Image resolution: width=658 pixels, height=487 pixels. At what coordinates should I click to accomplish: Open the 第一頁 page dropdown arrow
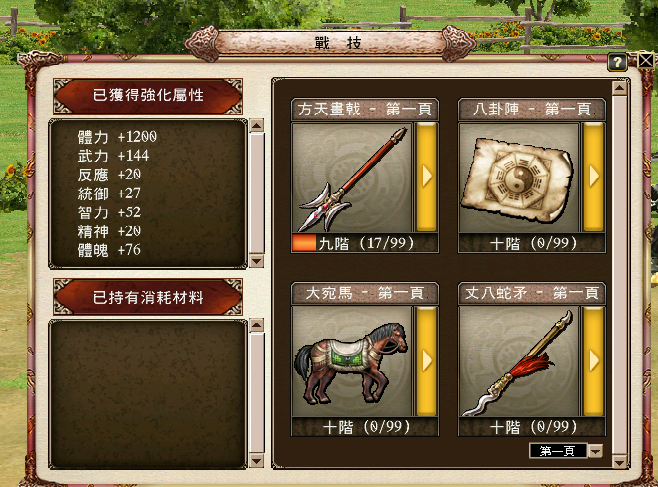[x=595, y=451]
